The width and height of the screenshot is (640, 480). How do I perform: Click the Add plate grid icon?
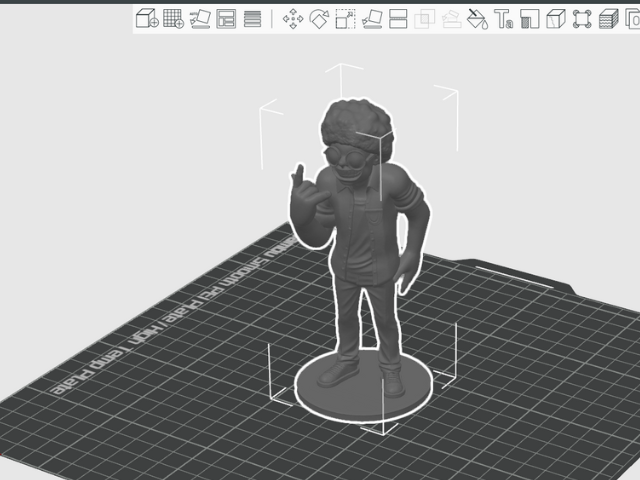click(x=173, y=18)
